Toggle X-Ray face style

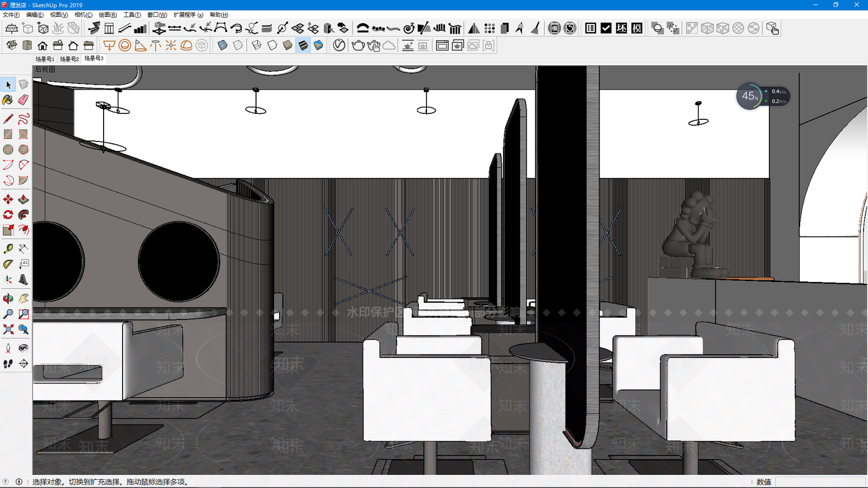coord(222,46)
